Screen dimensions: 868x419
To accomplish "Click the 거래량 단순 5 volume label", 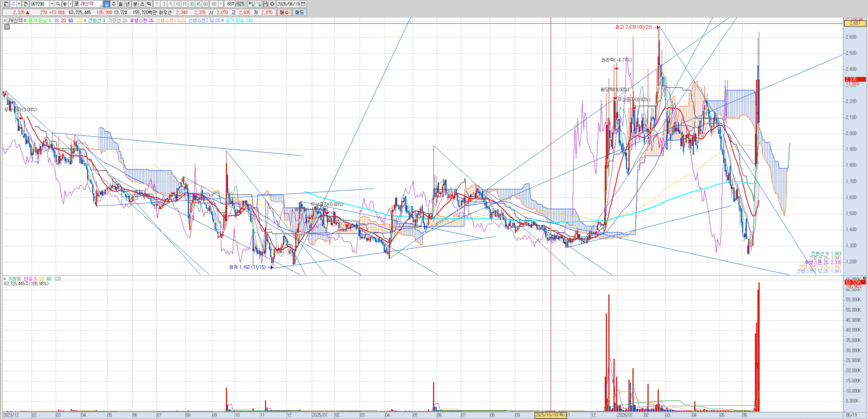I will point(22,279).
